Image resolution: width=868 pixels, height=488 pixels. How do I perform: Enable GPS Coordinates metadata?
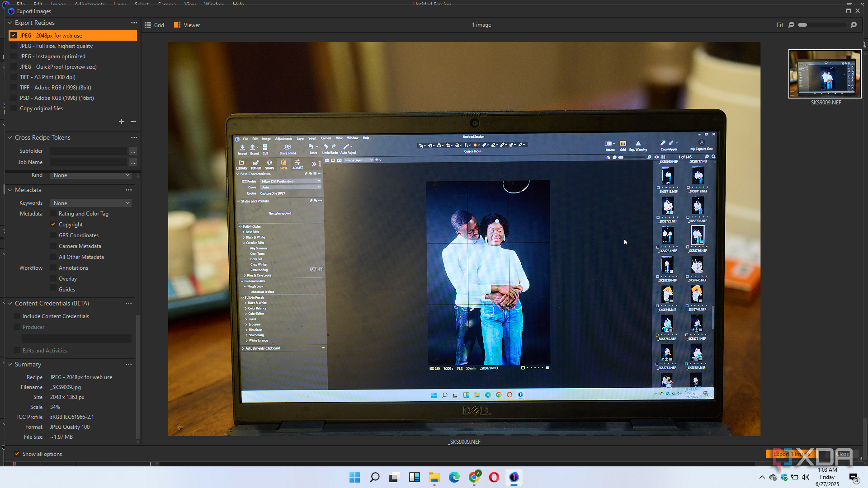(53, 235)
